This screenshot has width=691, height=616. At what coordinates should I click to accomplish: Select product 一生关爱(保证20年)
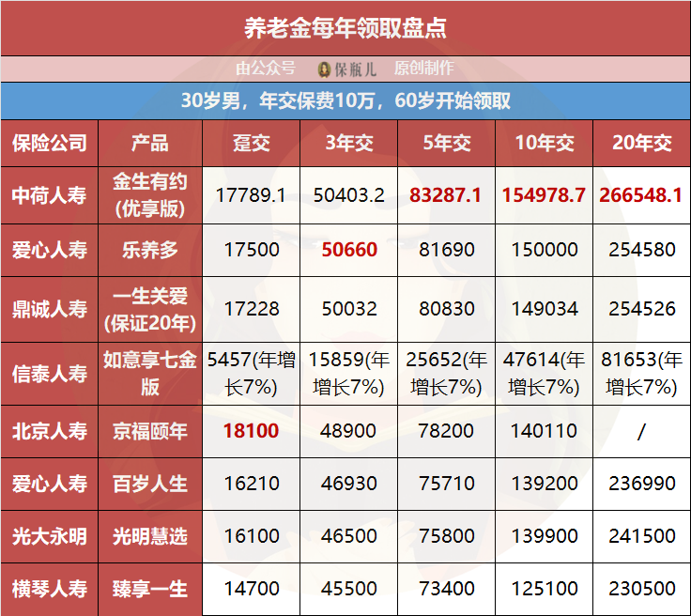150,309
